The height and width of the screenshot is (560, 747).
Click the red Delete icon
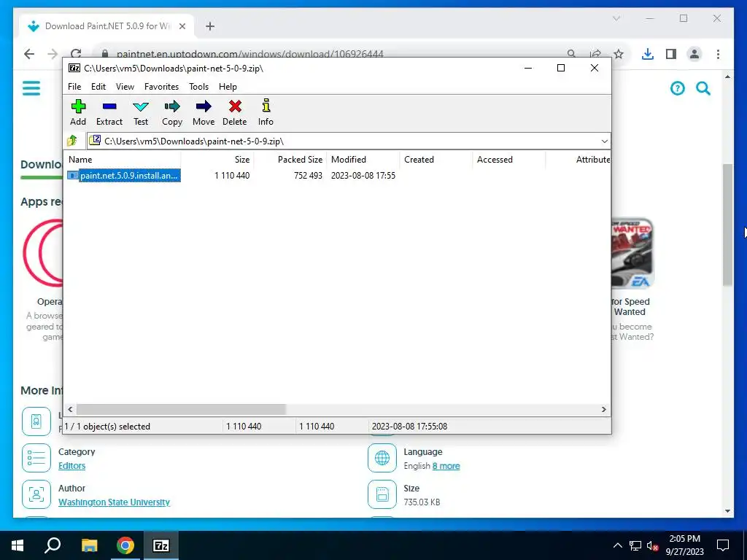[234, 112]
